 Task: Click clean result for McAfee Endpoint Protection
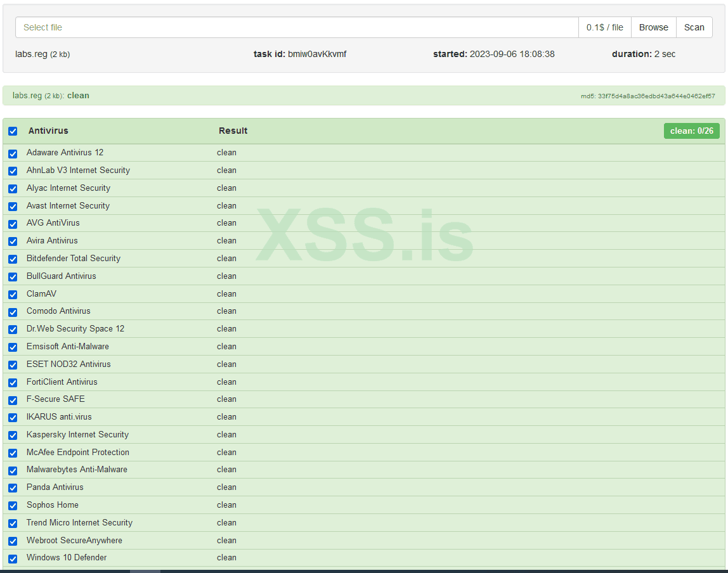(x=226, y=452)
